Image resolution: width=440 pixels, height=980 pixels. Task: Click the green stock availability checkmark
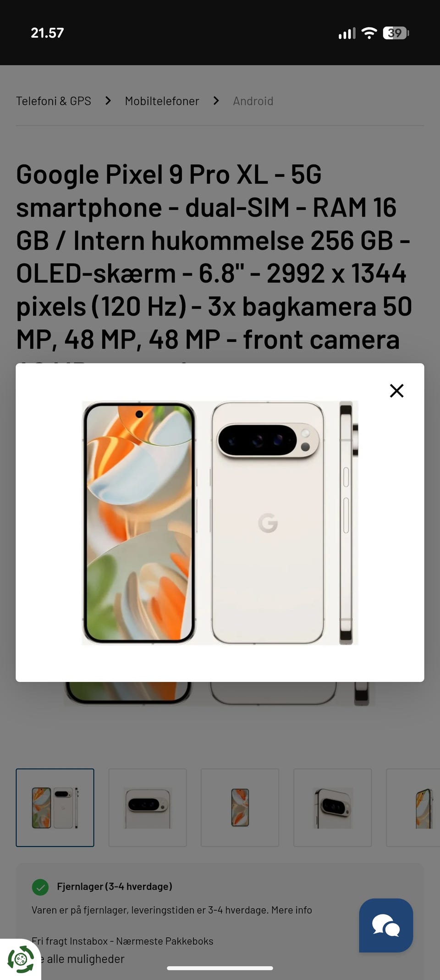point(40,886)
